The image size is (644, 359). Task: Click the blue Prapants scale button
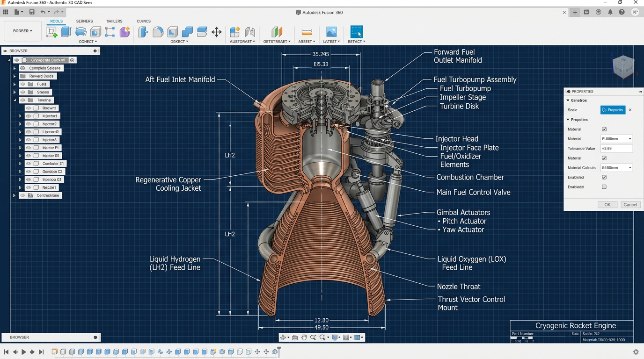point(613,110)
